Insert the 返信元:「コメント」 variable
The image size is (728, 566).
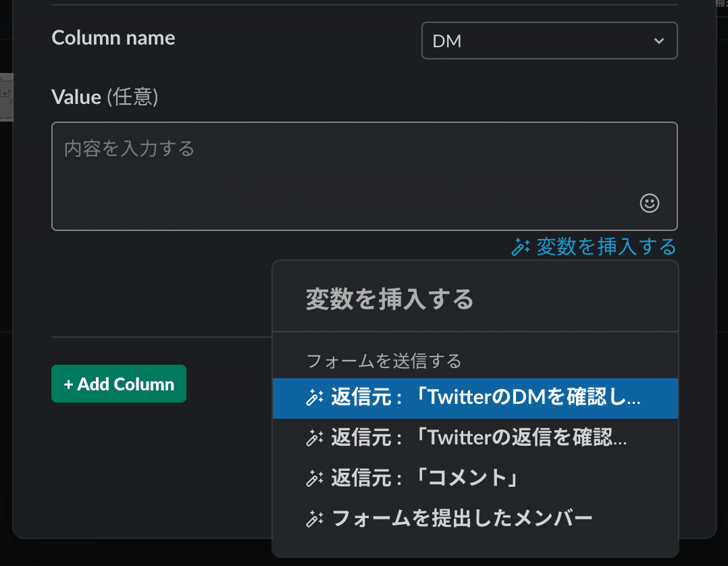point(424,478)
